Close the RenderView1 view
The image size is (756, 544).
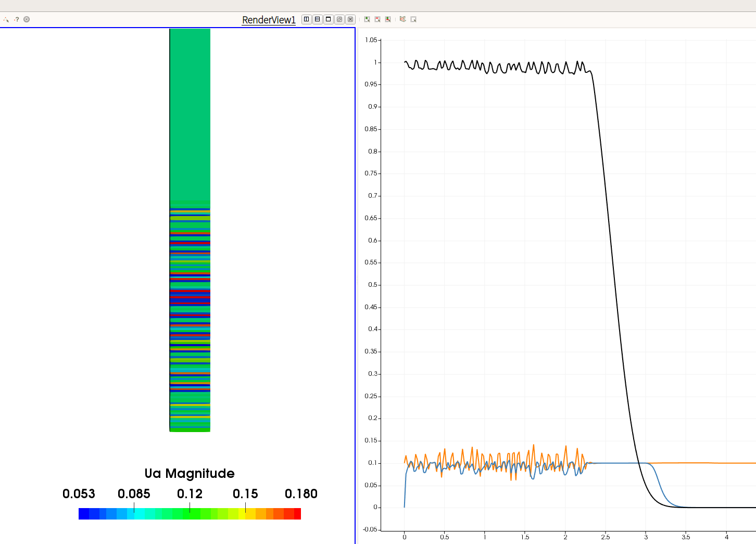(350, 19)
